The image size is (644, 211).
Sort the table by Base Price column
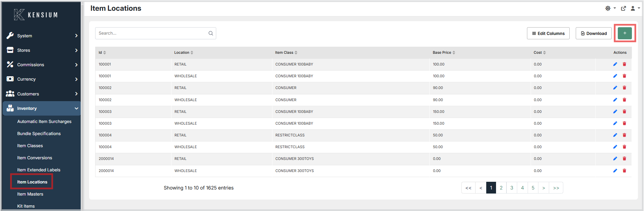[x=444, y=52]
